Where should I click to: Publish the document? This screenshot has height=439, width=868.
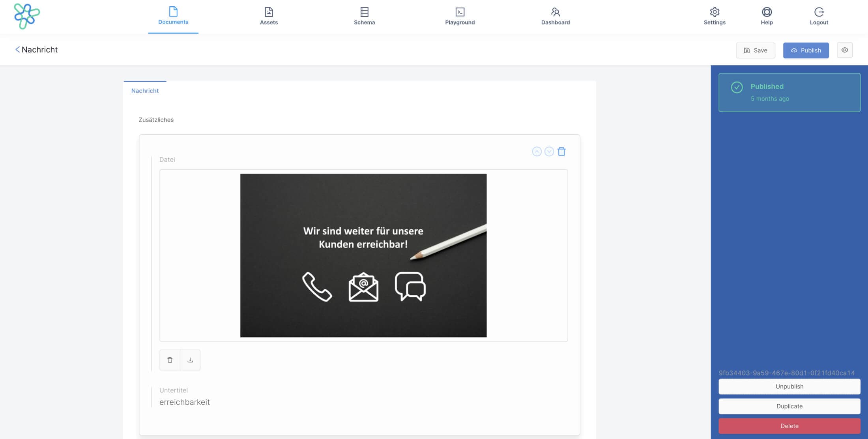tap(806, 50)
